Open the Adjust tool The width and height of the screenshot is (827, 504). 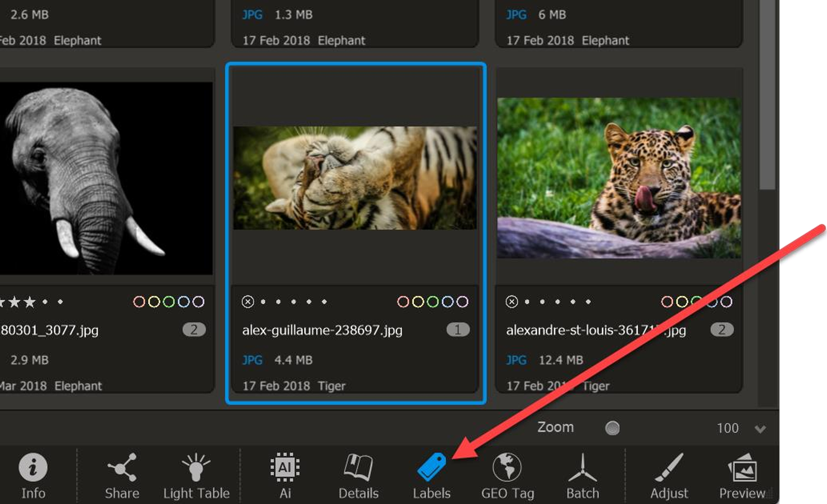[669, 476]
